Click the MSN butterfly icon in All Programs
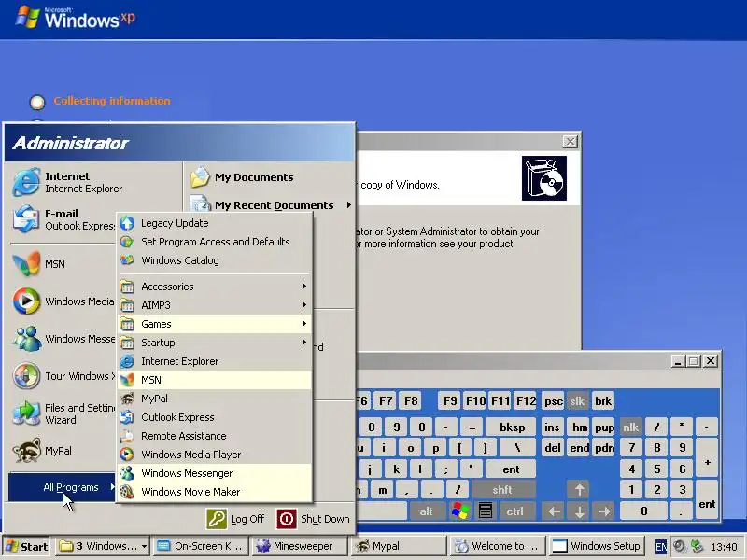This screenshot has width=747, height=560. (x=127, y=380)
